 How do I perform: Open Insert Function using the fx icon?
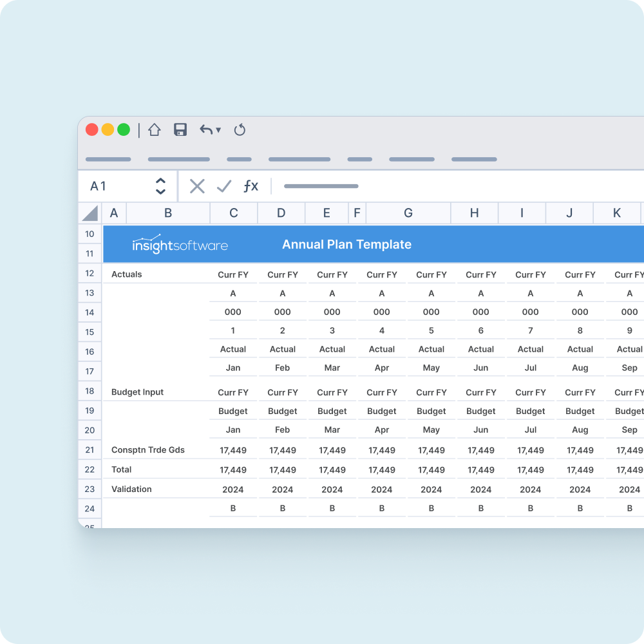click(251, 186)
